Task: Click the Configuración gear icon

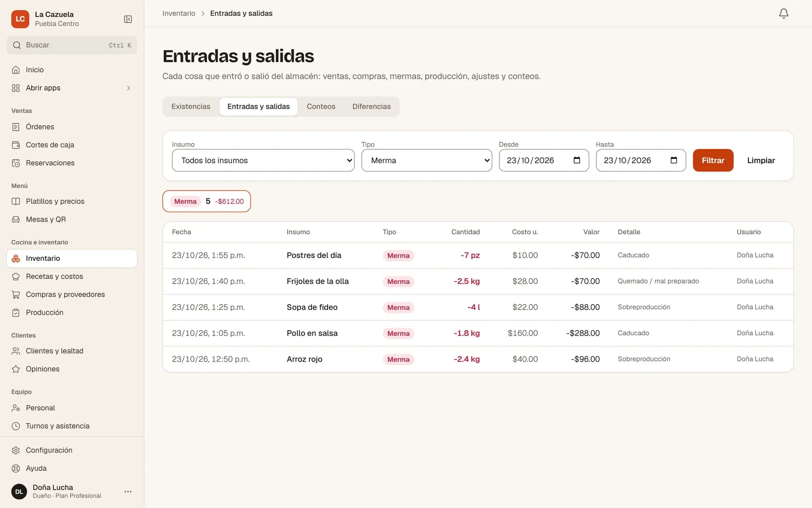Action: pyautogui.click(x=16, y=450)
